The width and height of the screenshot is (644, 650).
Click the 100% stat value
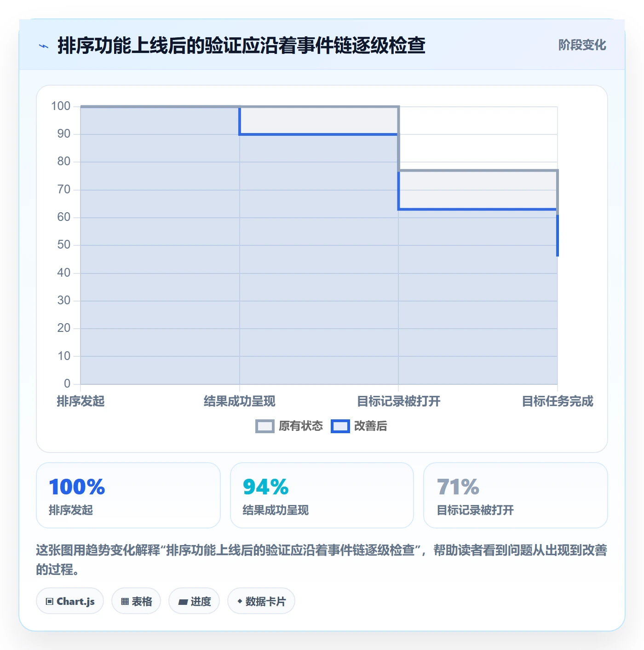coord(77,487)
